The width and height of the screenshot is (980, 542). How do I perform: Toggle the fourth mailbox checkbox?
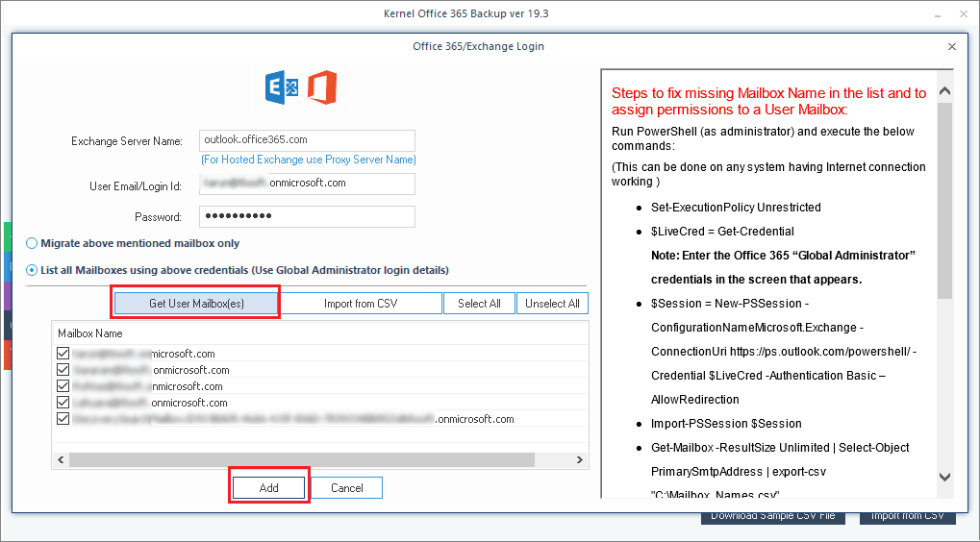point(63,402)
